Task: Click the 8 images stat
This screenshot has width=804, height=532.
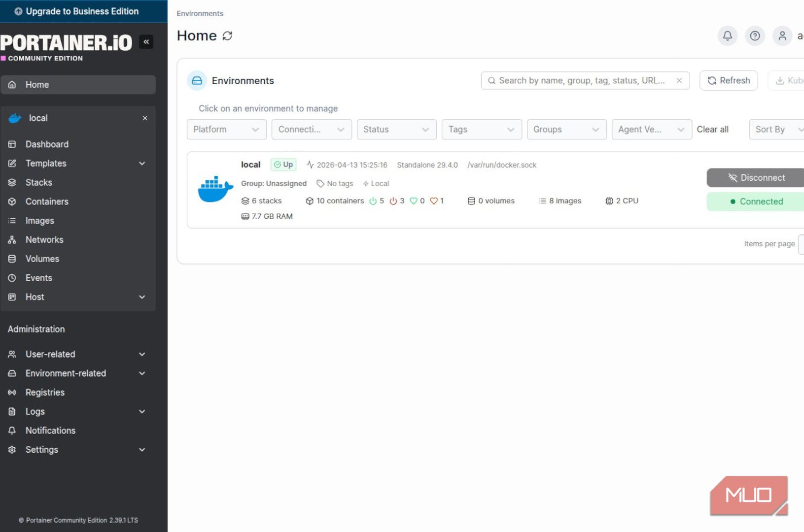Action: pos(560,201)
